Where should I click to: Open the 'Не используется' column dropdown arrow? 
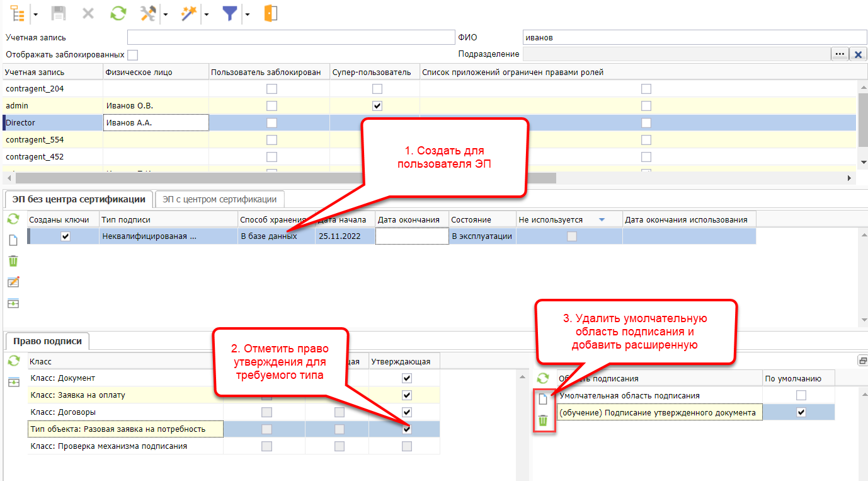[x=602, y=220]
